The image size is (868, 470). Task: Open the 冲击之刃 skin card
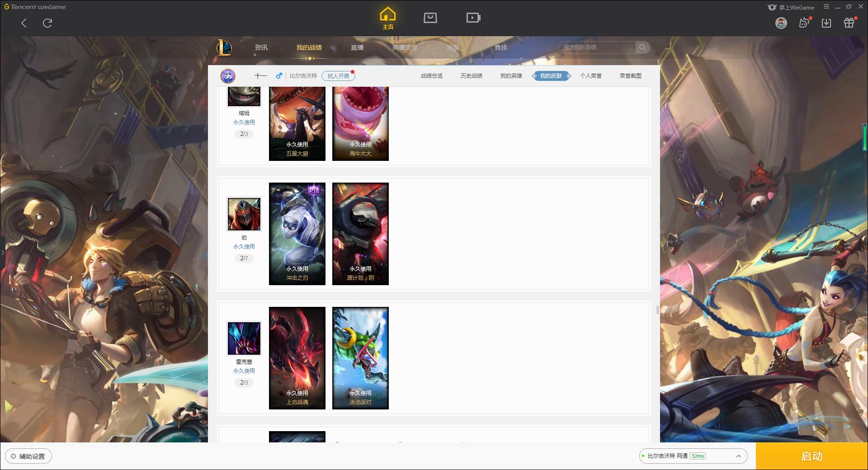[x=297, y=234]
